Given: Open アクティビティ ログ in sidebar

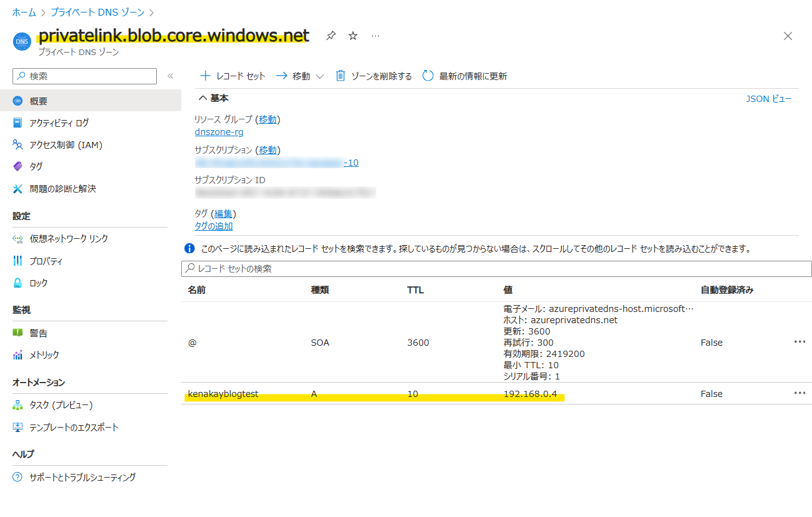Looking at the screenshot, I should pos(59,123).
